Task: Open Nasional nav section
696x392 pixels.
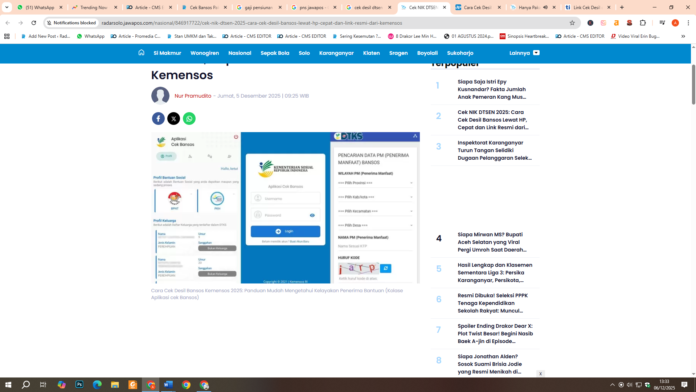Action: tap(240, 53)
